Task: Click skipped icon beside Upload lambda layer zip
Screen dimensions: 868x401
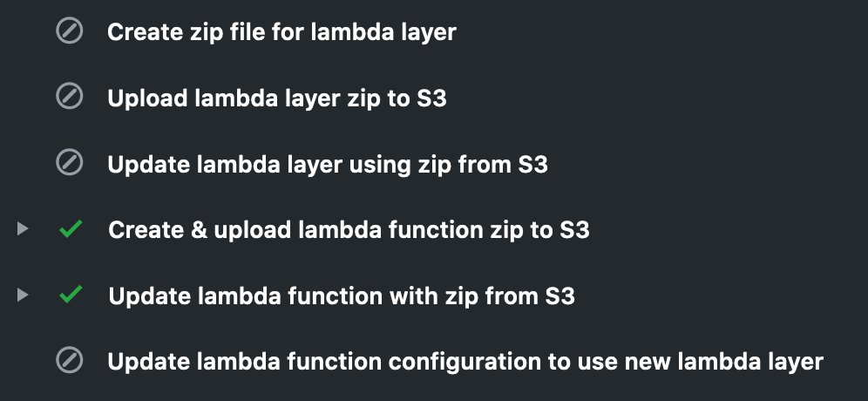Action: click(69, 98)
